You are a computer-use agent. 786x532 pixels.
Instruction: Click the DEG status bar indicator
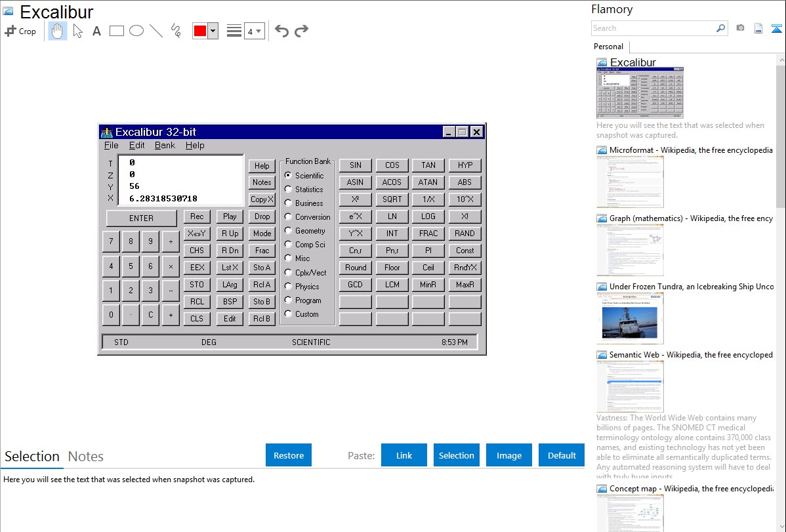[x=209, y=342]
